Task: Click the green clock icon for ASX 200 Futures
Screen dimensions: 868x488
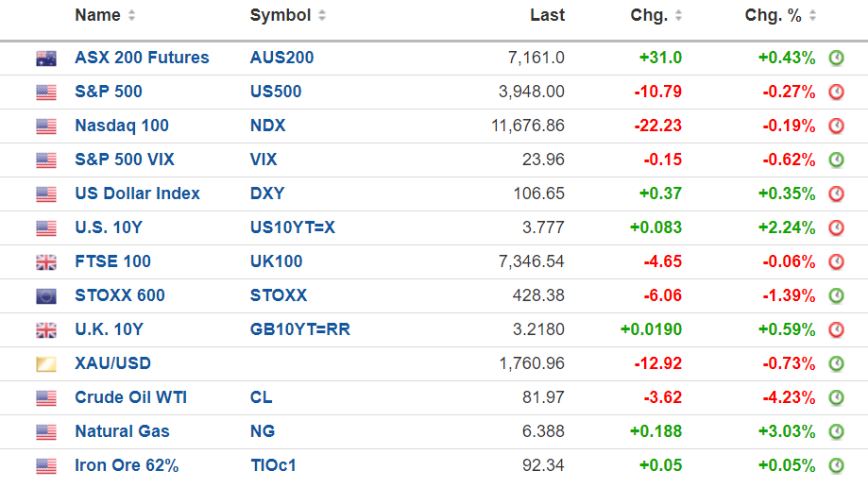Action: [x=836, y=58]
